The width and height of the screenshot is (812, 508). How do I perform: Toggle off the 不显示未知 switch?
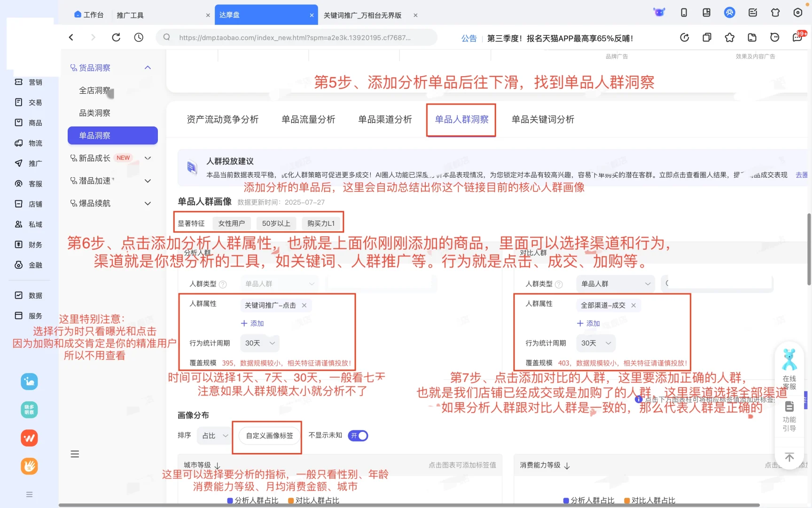[358, 436]
